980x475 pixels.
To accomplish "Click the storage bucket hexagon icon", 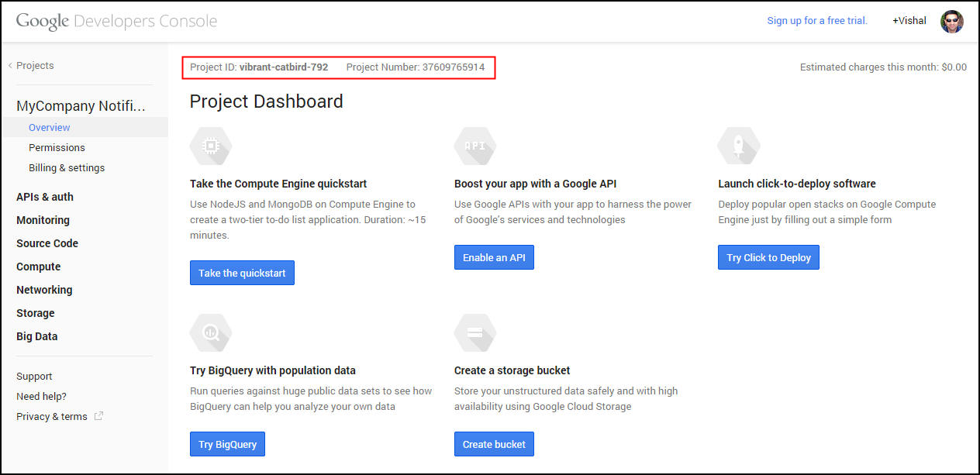I will click(x=474, y=332).
